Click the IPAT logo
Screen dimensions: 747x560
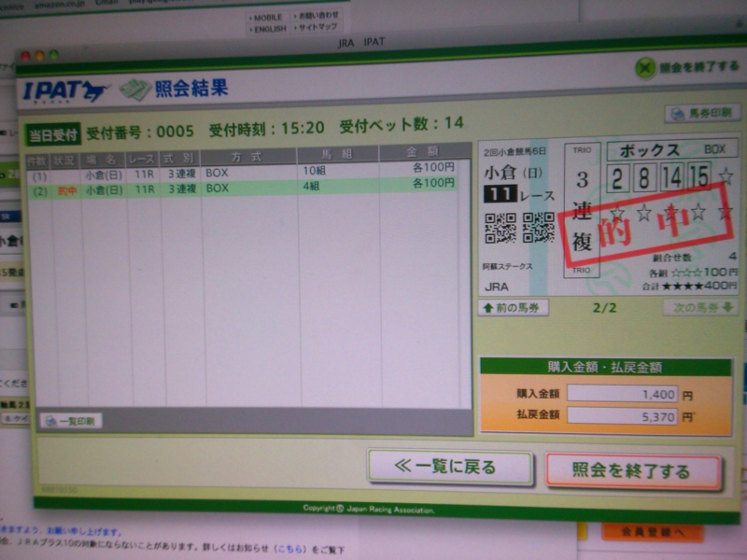[x=65, y=91]
